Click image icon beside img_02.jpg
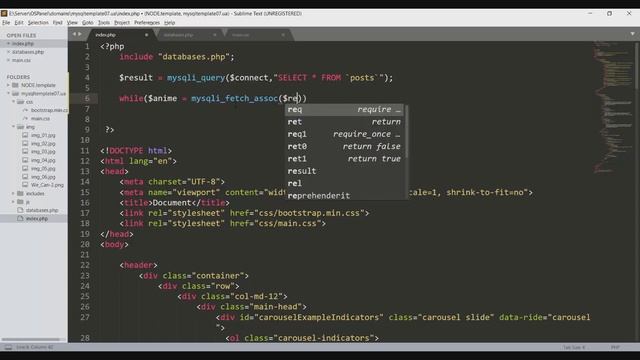This screenshot has height=360, width=640. (x=25, y=144)
